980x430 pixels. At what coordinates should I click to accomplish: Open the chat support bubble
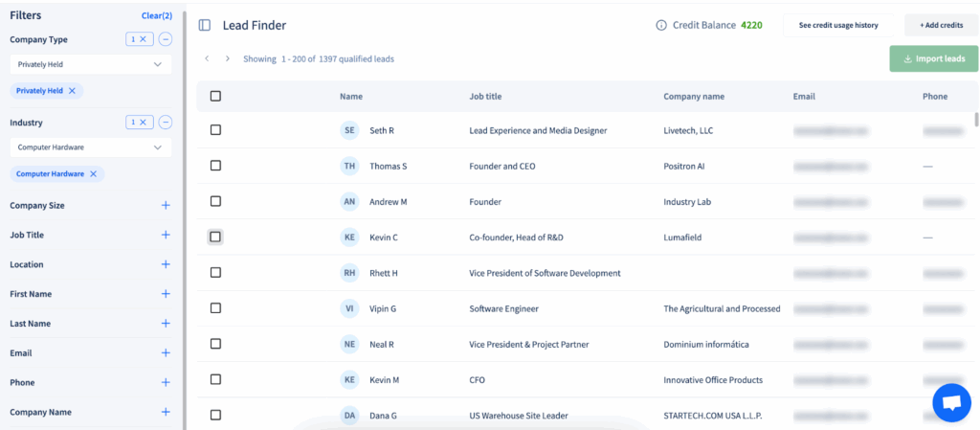pyautogui.click(x=951, y=402)
